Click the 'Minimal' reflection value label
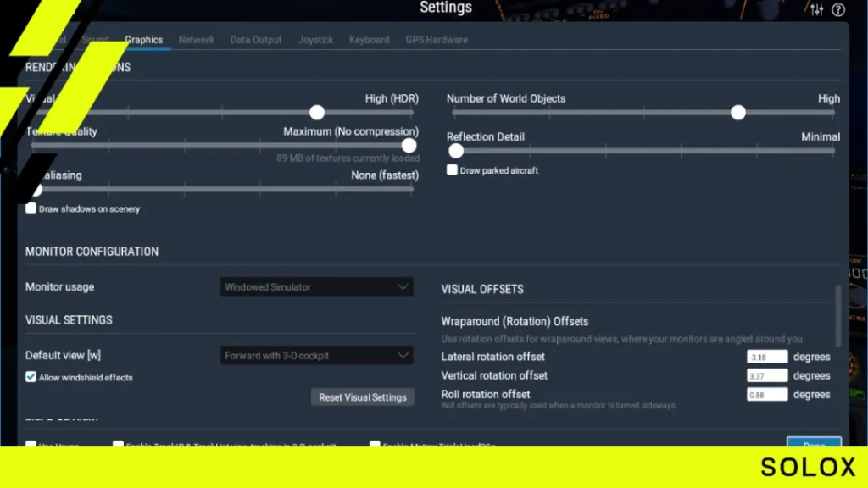The width and height of the screenshot is (868, 488). [821, 136]
